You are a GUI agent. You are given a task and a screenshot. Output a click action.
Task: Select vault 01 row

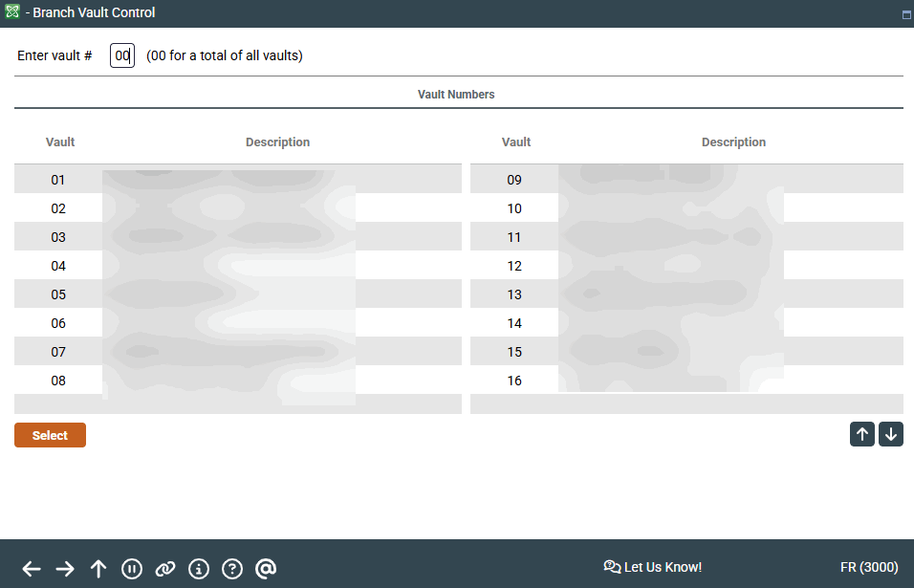click(58, 180)
